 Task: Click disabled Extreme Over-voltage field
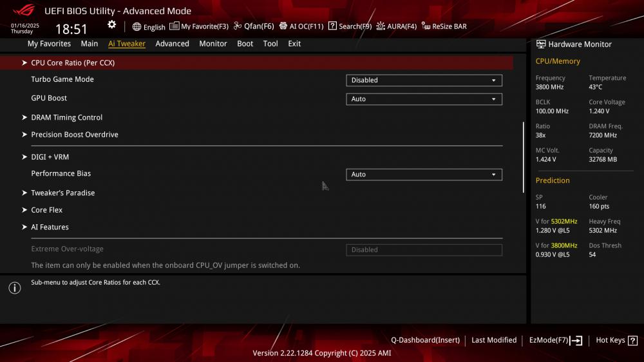click(x=424, y=250)
